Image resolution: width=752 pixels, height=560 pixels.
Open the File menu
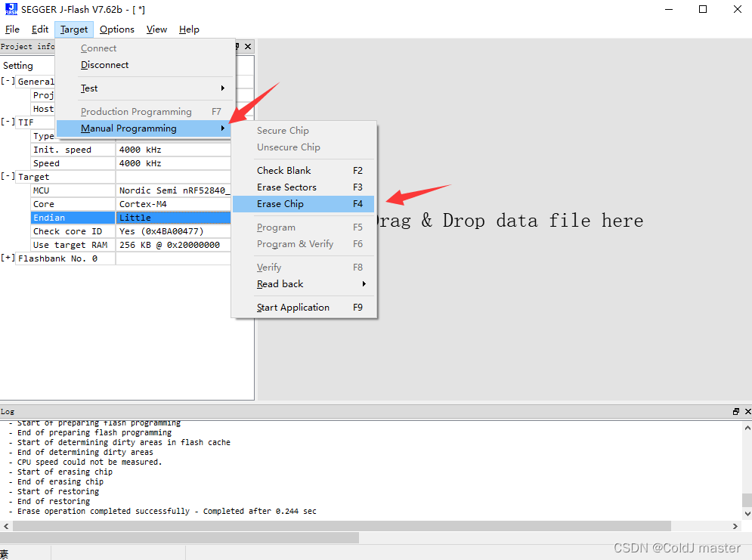(x=12, y=29)
